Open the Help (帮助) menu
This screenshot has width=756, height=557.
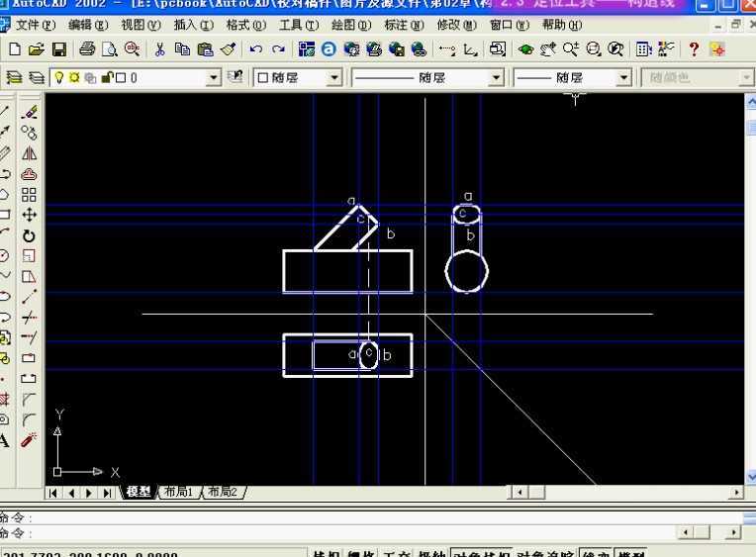(562, 25)
